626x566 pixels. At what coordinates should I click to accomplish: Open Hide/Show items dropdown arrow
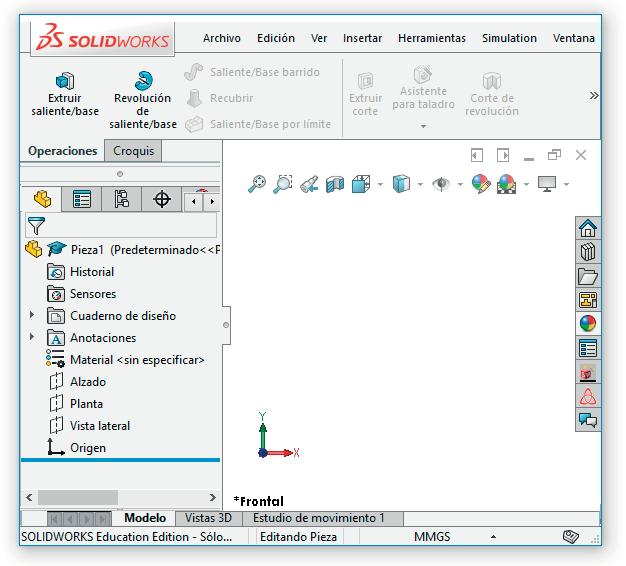(460, 184)
